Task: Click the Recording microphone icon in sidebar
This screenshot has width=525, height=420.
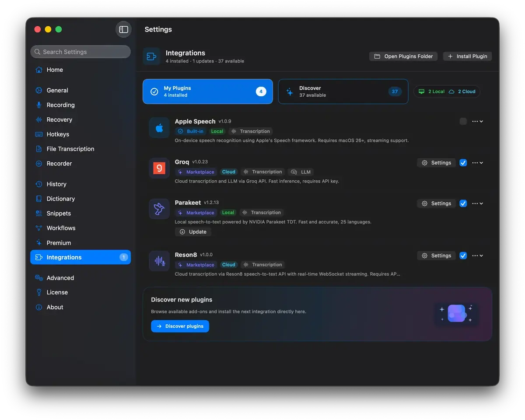Action: click(x=39, y=105)
